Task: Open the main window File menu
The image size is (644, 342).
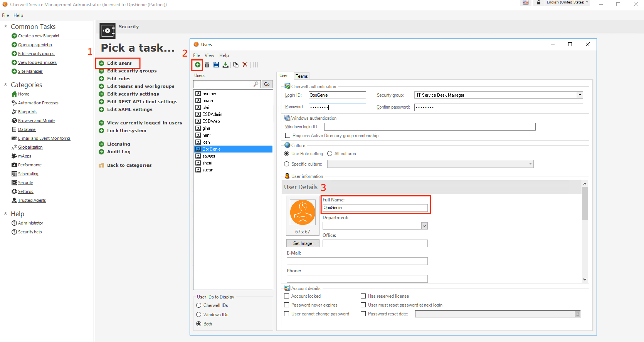Action: coord(5,15)
